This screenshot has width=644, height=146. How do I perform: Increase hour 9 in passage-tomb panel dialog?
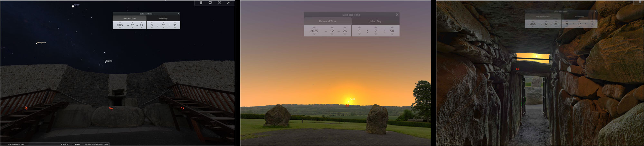567,21
